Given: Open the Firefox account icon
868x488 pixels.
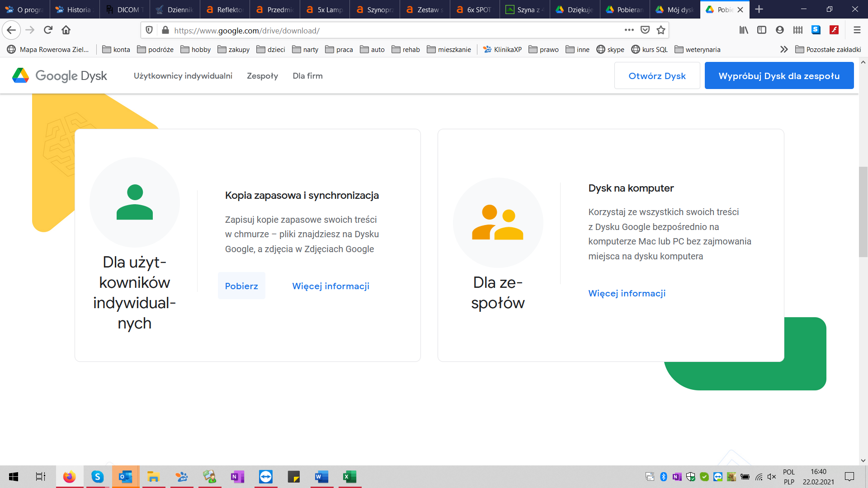Looking at the screenshot, I should pos(780,30).
